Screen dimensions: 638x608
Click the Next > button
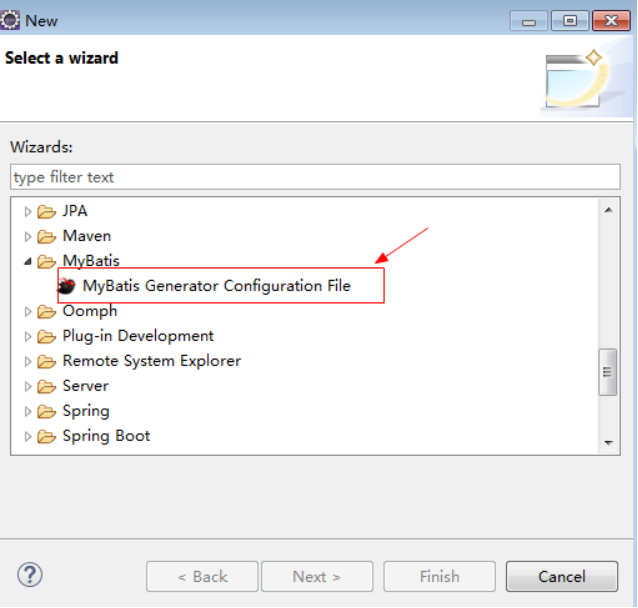317,577
